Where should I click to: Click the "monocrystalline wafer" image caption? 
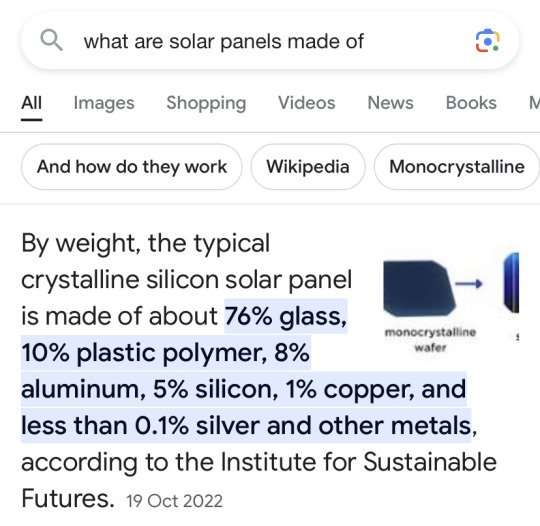click(430, 340)
